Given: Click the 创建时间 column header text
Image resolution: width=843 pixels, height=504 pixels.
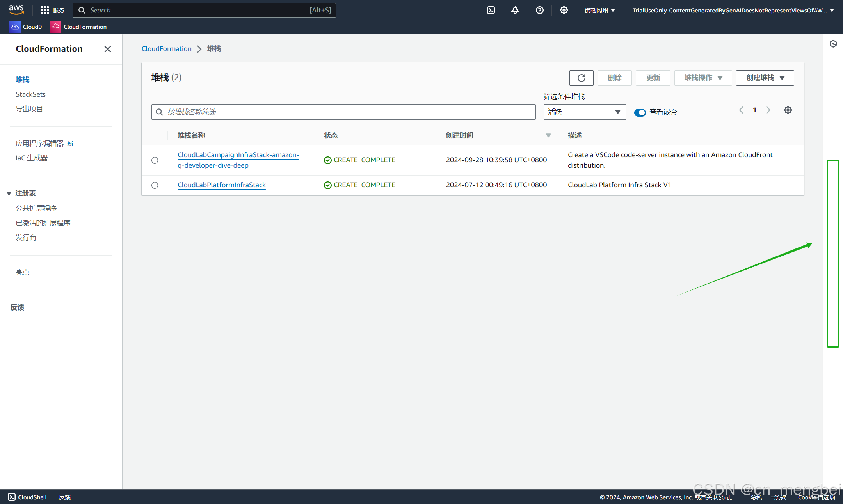Looking at the screenshot, I should point(459,135).
